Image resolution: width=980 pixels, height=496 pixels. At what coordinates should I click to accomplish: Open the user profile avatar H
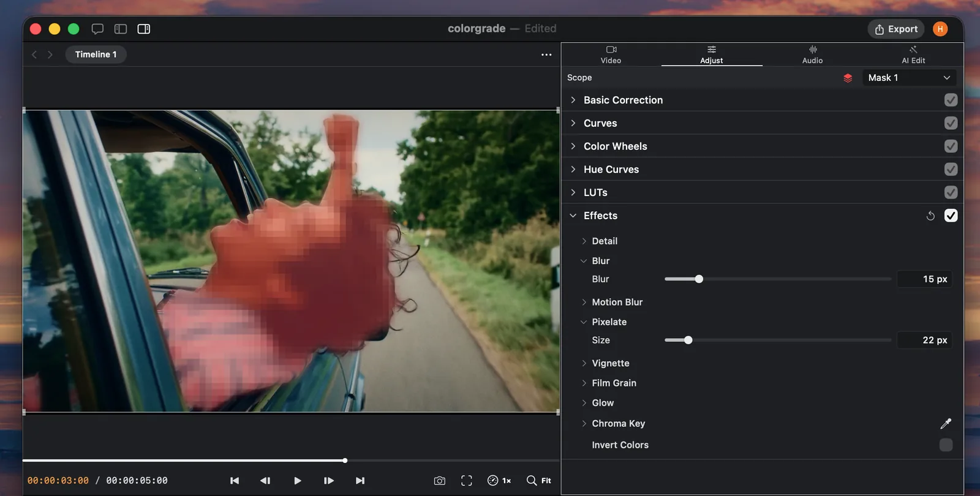click(940, 29)
